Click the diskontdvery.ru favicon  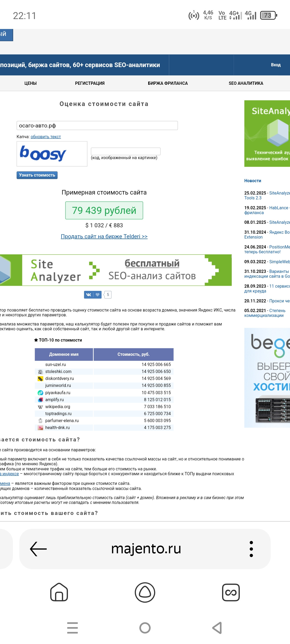click(x=41, y=379)
